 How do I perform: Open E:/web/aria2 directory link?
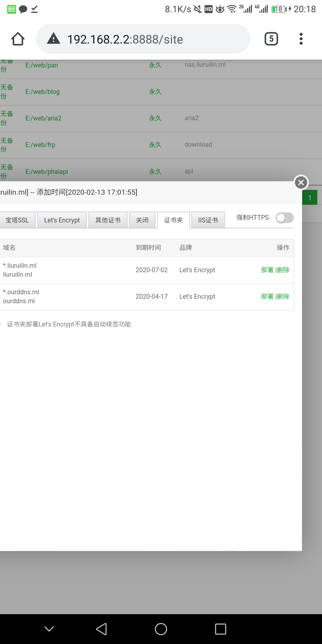point(44,118)
